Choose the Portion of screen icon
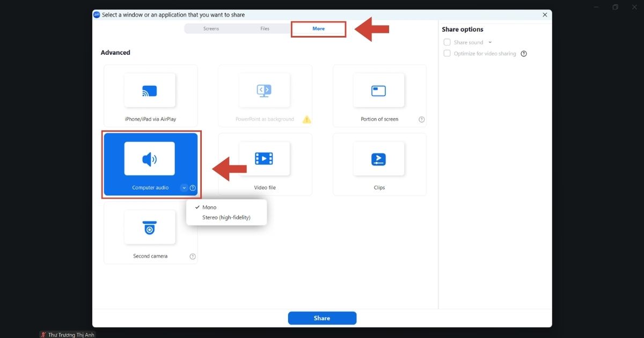This screenshot has height=338, width=644. pyautogui.click(x=379, y=91)
